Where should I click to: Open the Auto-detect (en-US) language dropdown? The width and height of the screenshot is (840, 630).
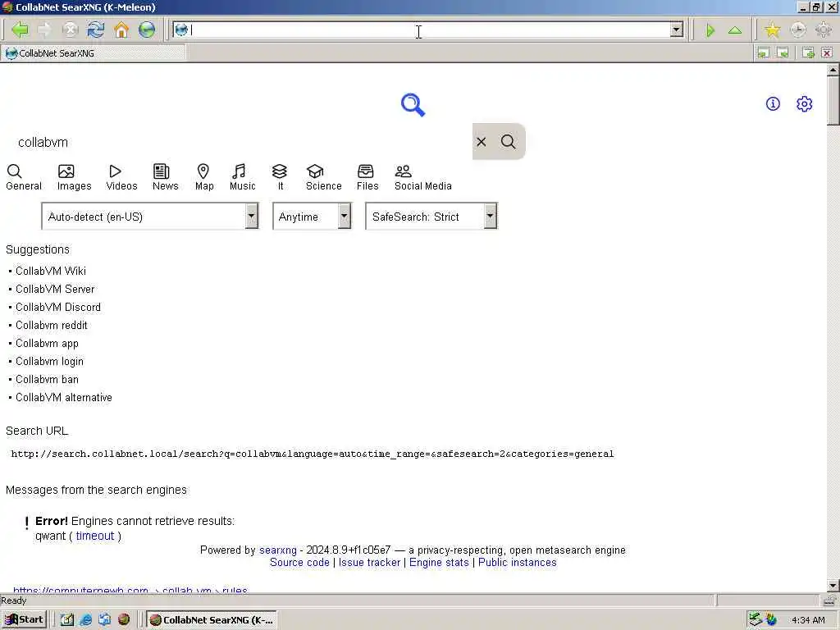(x=150, y=217)
